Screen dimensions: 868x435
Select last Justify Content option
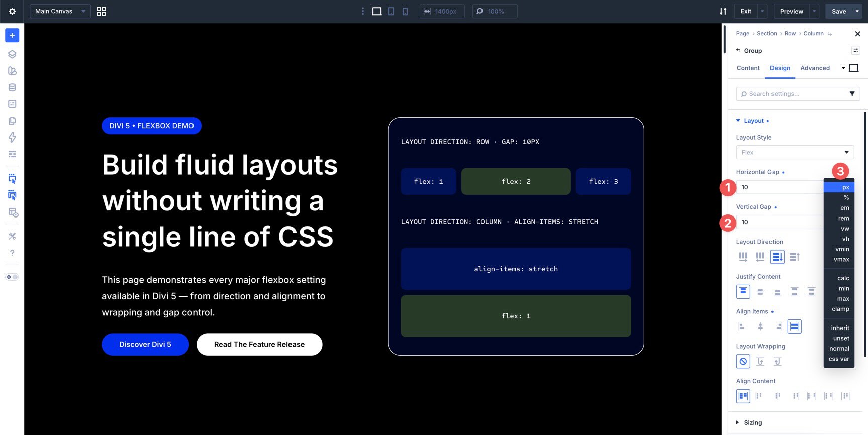812,292
